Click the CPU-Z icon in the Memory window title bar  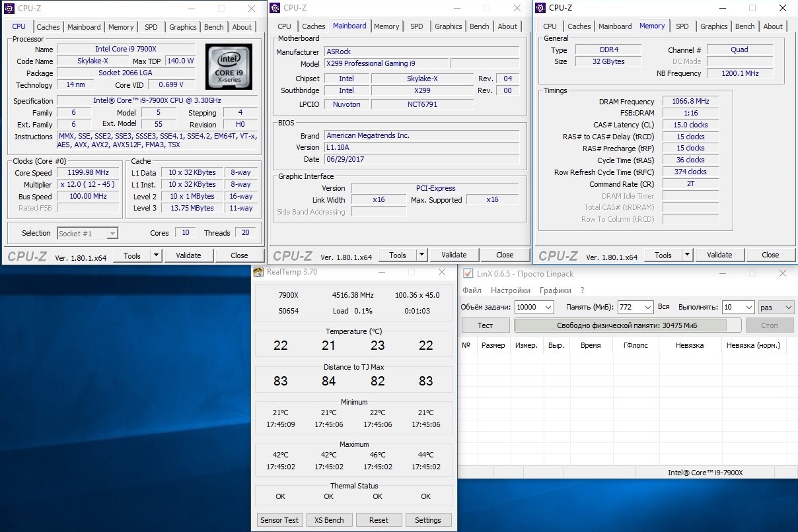[x=540, y=8]
